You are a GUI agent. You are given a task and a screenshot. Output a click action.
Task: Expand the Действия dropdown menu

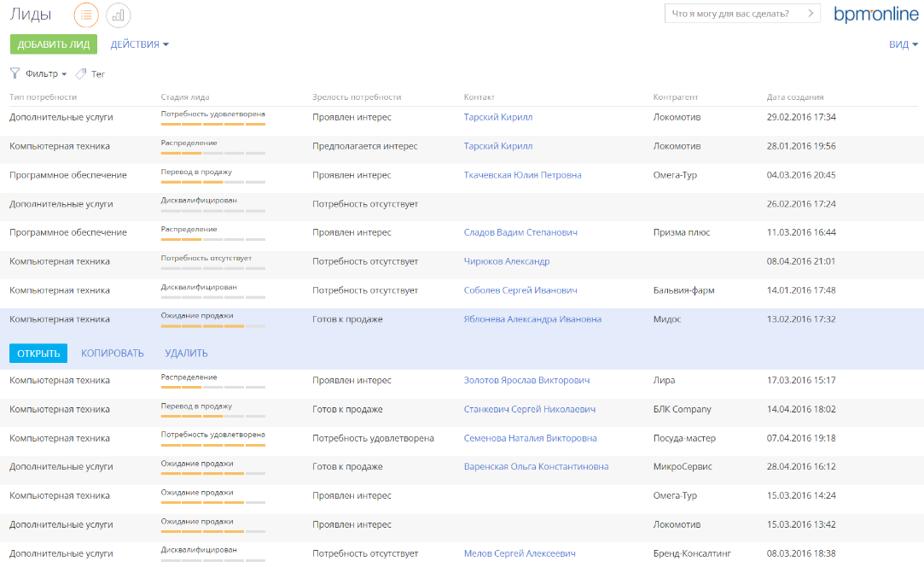[139, 44]
